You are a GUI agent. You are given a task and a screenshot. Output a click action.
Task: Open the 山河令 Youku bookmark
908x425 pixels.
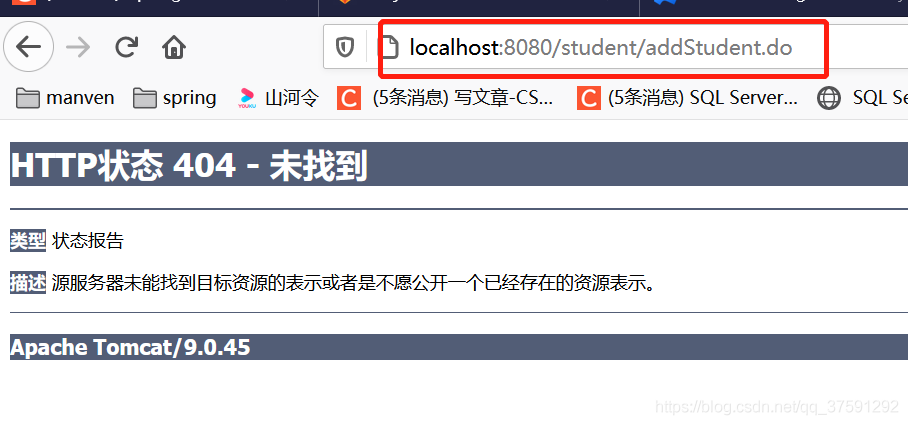coord(278,98)
